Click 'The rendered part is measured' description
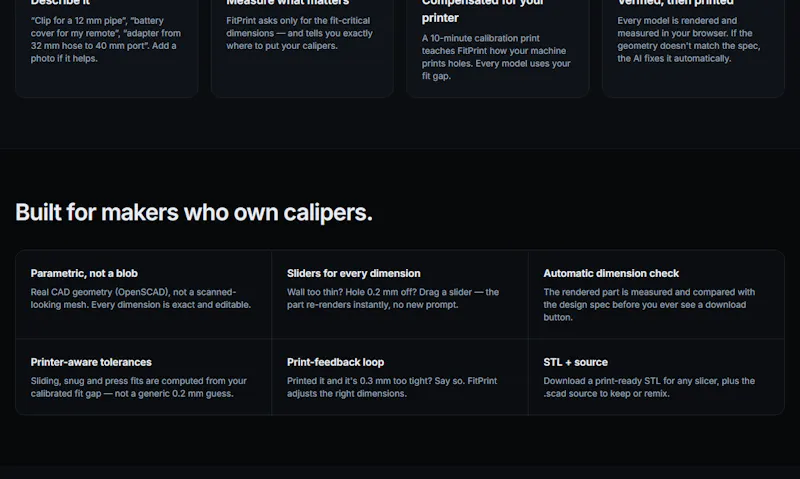Viewport: 800px width, 479px height. click(649, 305)
